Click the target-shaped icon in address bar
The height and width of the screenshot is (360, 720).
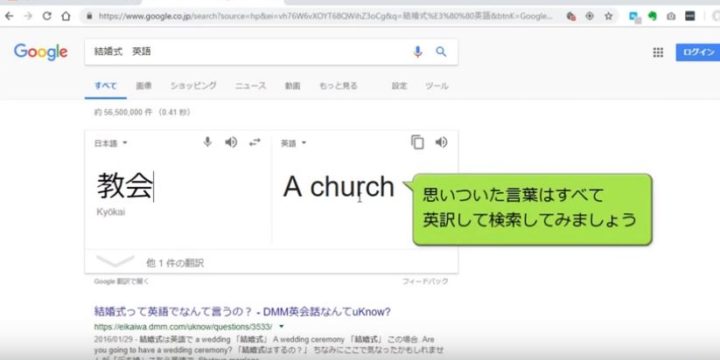[590, 17]
